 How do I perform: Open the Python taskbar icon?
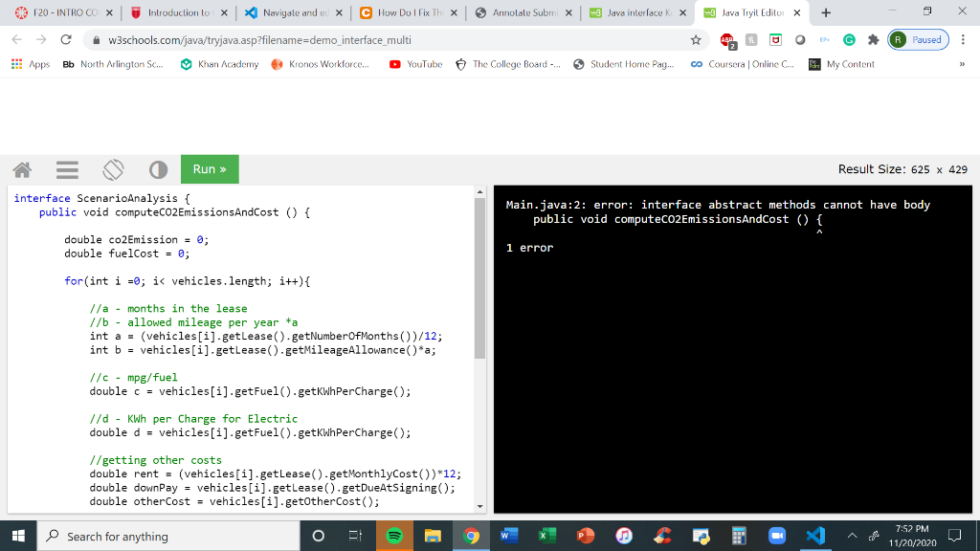pos(701,536)
